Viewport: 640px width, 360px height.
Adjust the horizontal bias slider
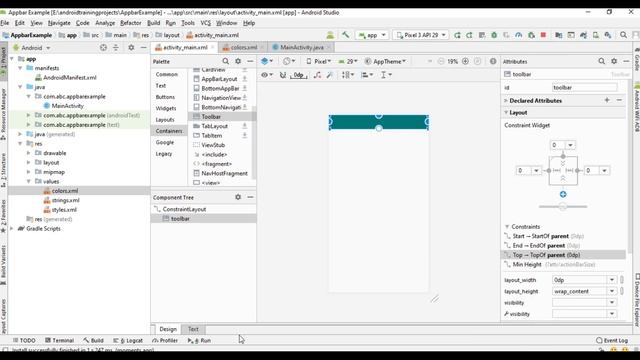click(x=563, y=207)
